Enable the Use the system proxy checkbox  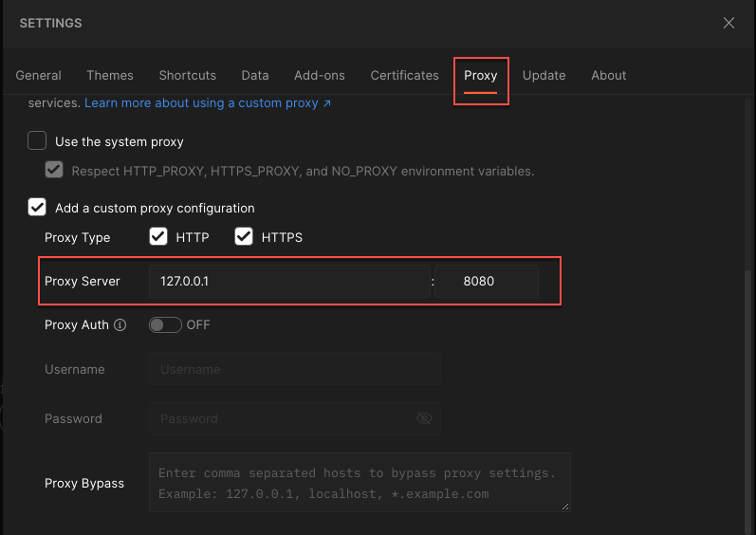37,140
